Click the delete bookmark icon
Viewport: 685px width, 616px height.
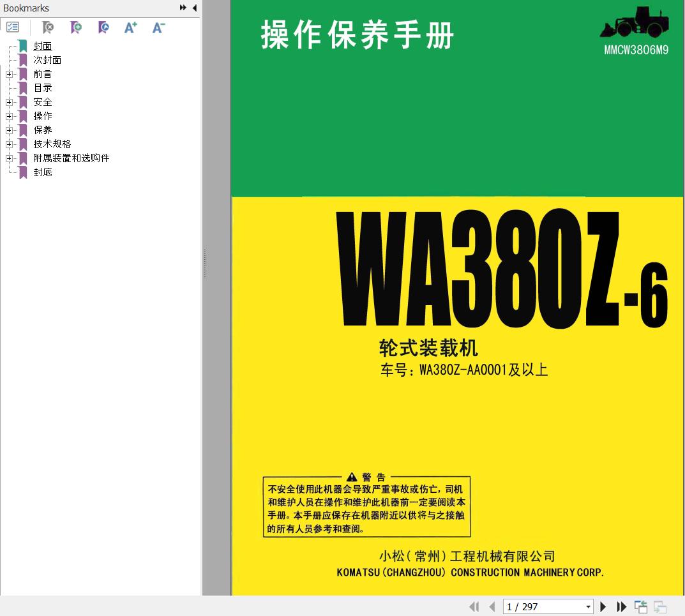pos(48,27)
